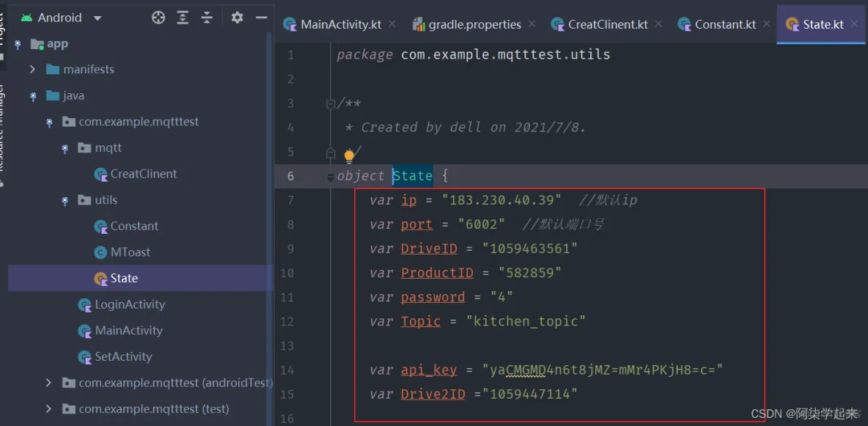This screenshot has width=868, height=426.
Task: Click the password variable name
Action: (433, 298)
